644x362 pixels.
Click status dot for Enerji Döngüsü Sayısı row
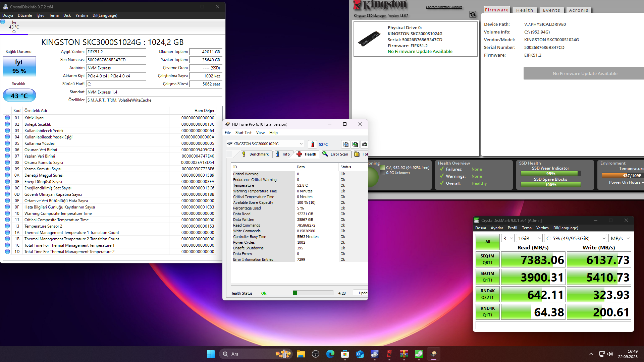coord(7,182)
